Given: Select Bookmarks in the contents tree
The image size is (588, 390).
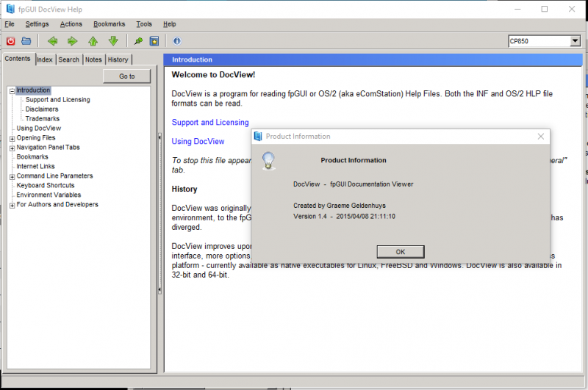Looking at the screenshot, I should pyautogui.click(x=32, y=156).
